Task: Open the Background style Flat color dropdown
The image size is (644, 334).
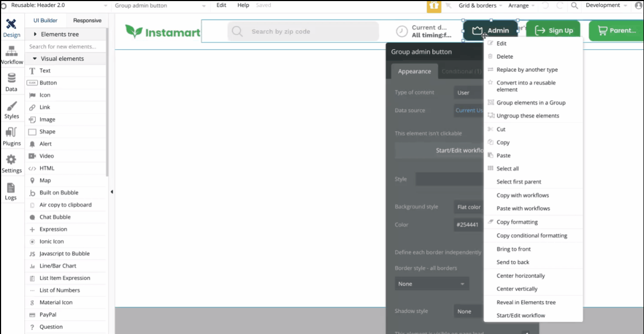Action: (469, 207)
